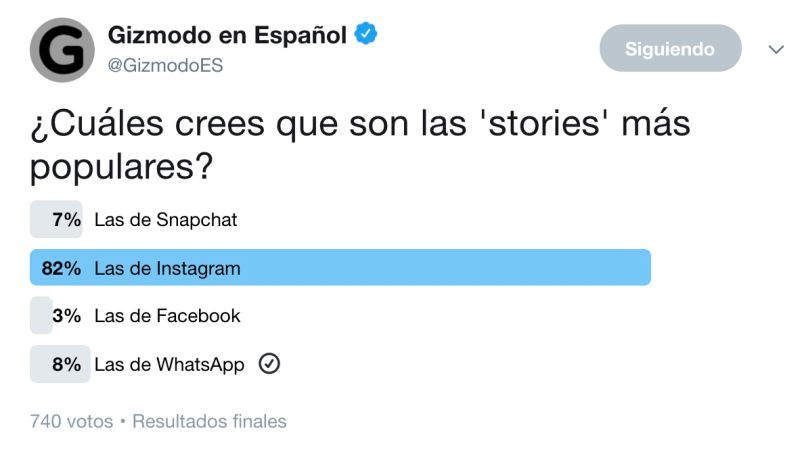Image resolution: width=800 pixels, height=450 pixels.
Task: Click the Resultados finales label
Action: click(x=209, y=421)
